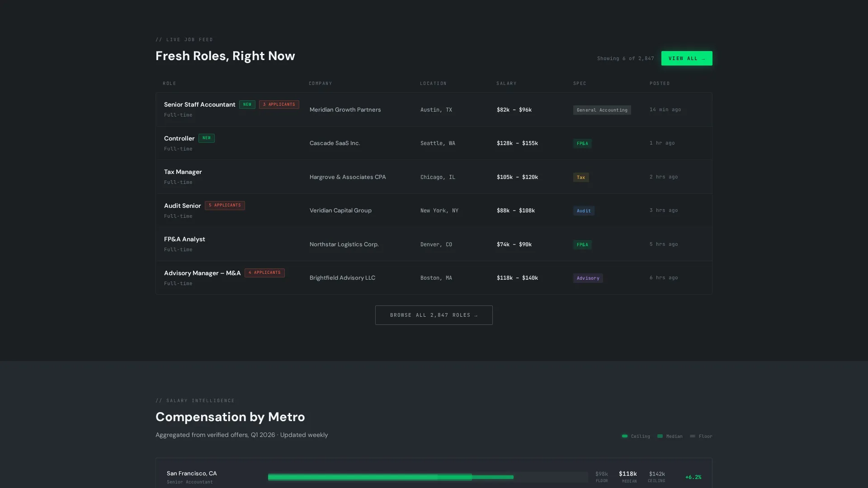This screenshot has height=488, width=868.
Task: Click the Denver, CO location
Action: pyautogui.click(x=436, y=244)
